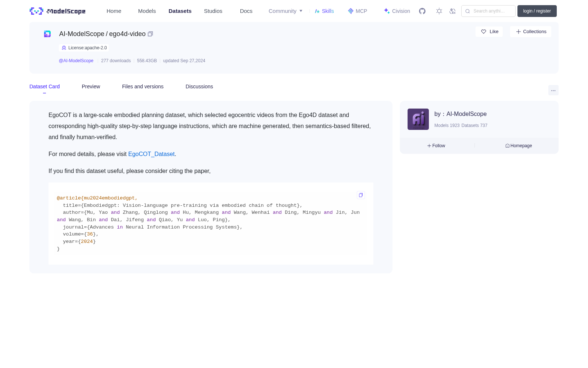The width and height of the screenshot is (588, 368).
Task: Go to the Home page
Action: 114,11
